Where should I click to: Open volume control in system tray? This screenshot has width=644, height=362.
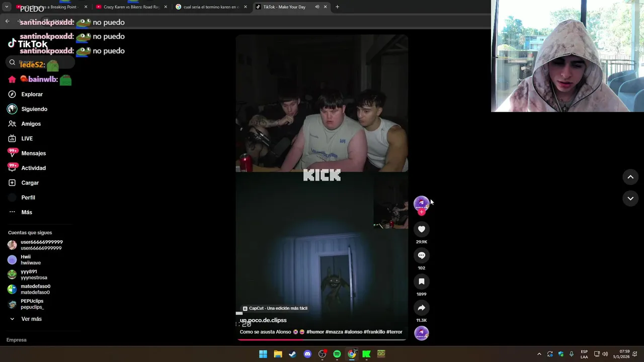[x=605, y=354]
